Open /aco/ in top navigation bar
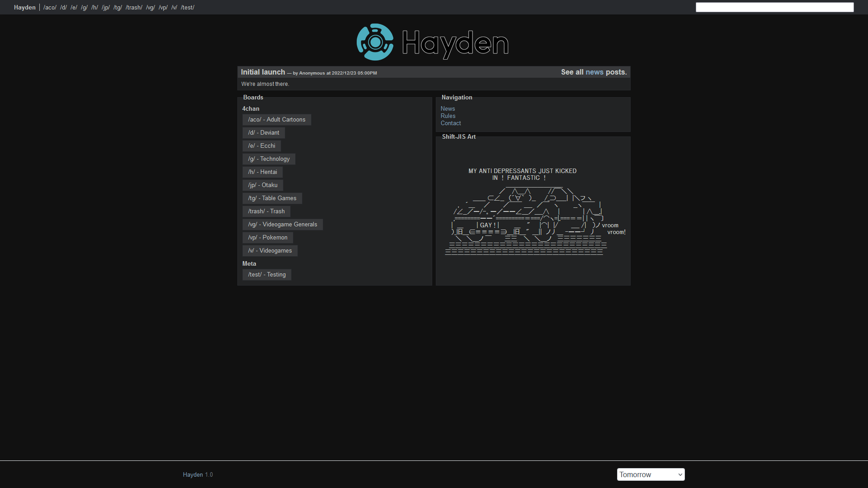 [x=50, y=7]
